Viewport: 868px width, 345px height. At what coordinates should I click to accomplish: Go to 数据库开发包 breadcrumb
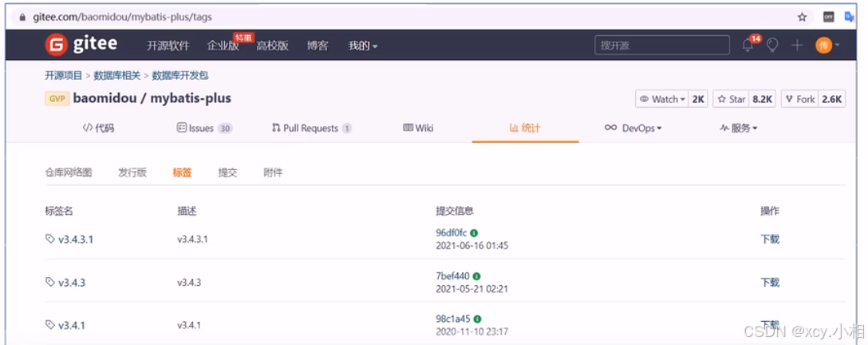pos(180,75)
